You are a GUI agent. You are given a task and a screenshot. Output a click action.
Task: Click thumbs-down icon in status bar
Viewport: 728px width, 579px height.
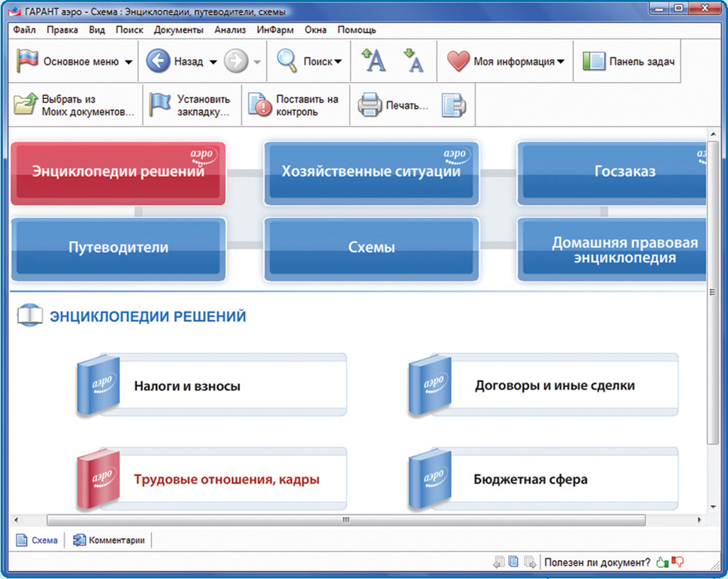click(678, 562)
